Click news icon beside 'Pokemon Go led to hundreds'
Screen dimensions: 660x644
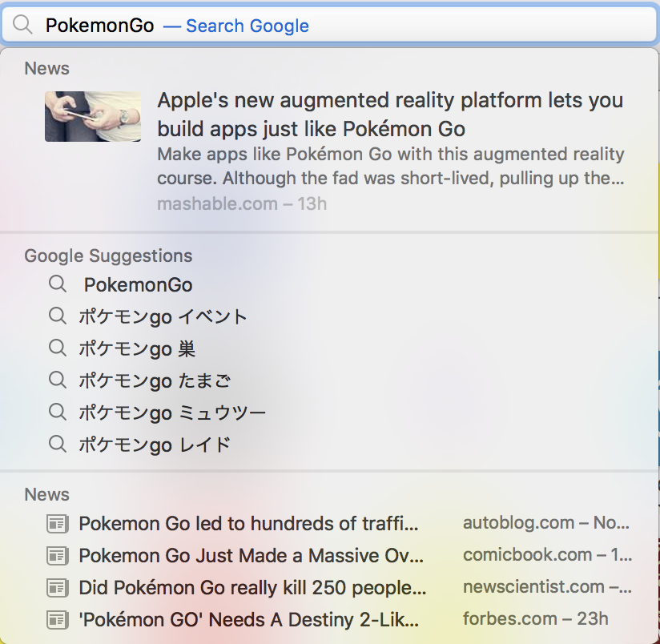click(x=57, y=524)
